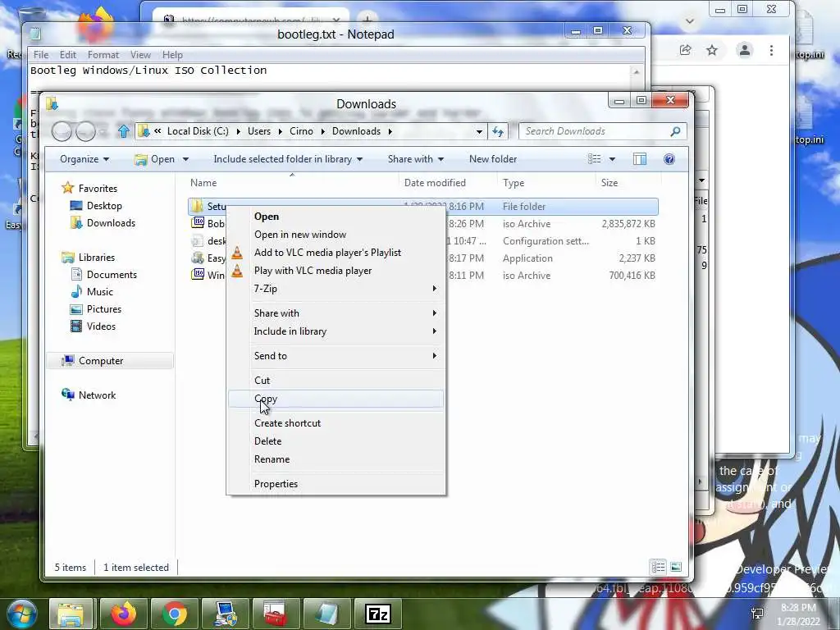The height and width of the screenshot is (630, 840).
Task: Choose Copy in the context menu
Action: click(336, 399)
